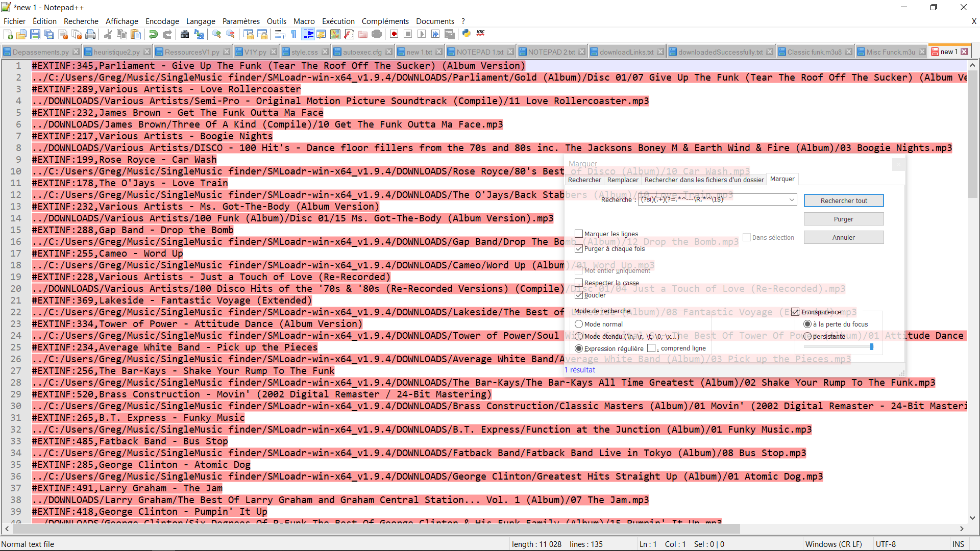Show all characters with pilcrow icon
The image size is (980, 551).
tap(293, 34)
